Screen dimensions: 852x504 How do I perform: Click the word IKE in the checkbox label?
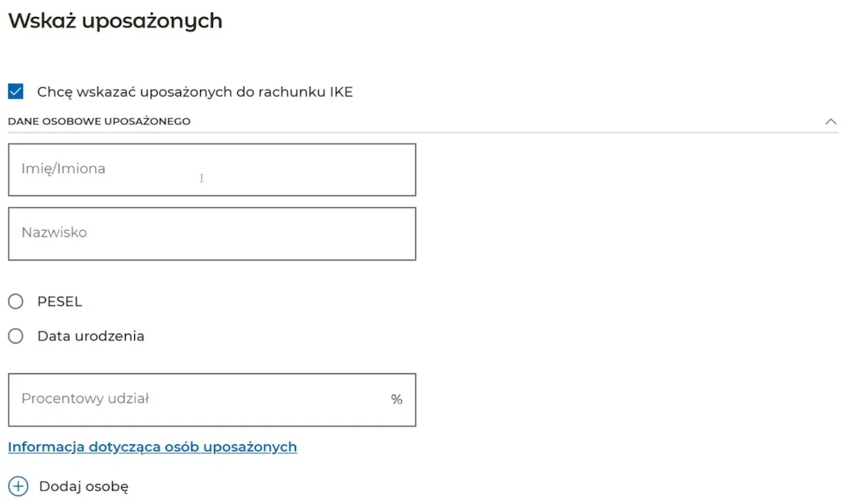(341, 92)
